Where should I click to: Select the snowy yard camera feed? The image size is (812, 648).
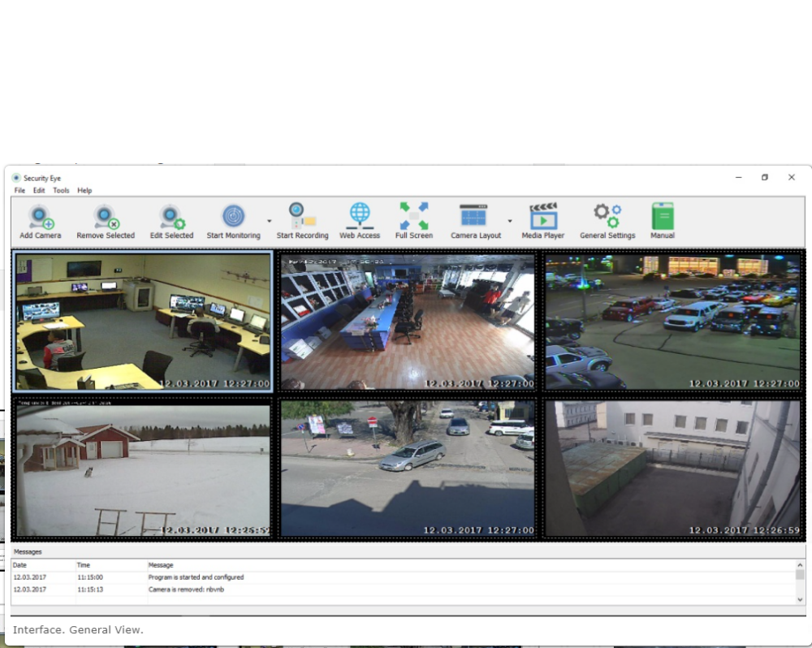[143, 468]
